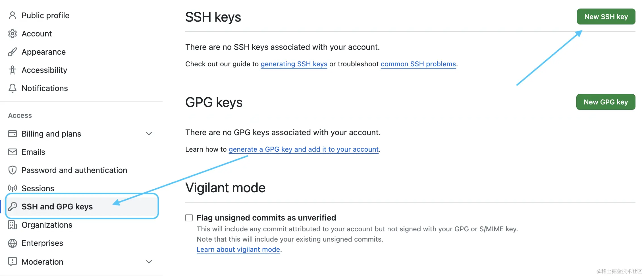Click the Emails envelope icon

[12, 152]
